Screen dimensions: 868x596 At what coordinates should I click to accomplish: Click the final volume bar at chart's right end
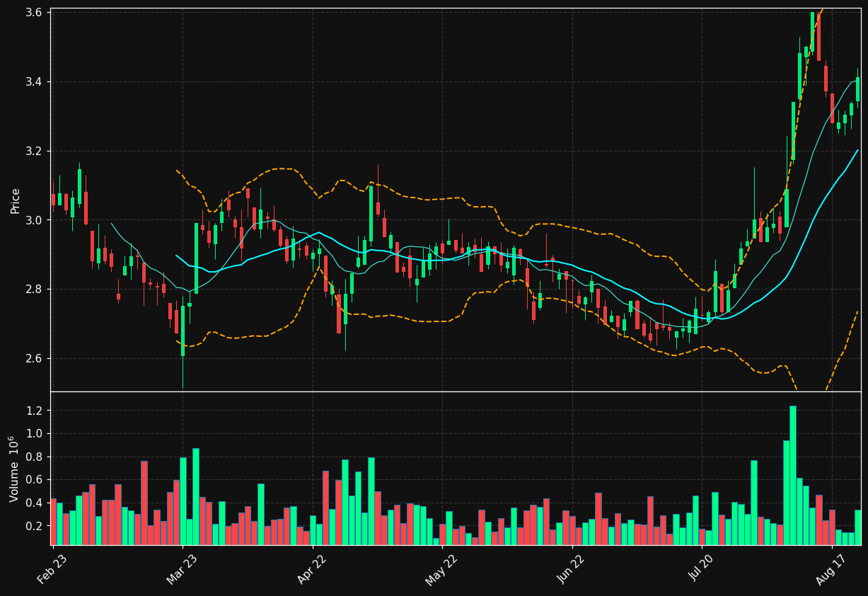point(858,527)
